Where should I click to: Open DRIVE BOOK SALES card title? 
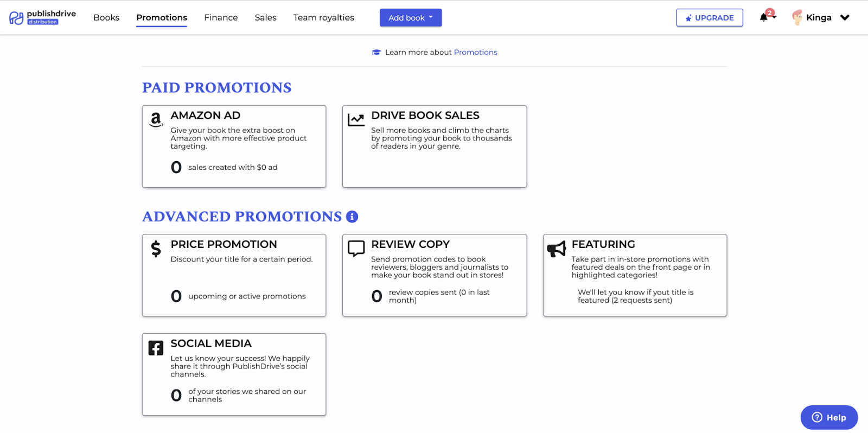pyautogui.click(x=425, y=116)
